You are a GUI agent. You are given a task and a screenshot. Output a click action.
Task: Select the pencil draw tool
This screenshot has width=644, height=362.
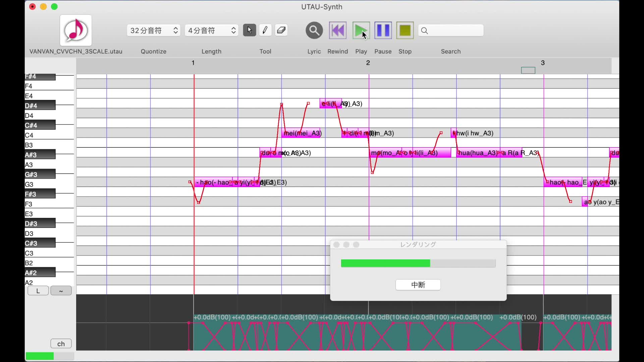tap(265, 30)
